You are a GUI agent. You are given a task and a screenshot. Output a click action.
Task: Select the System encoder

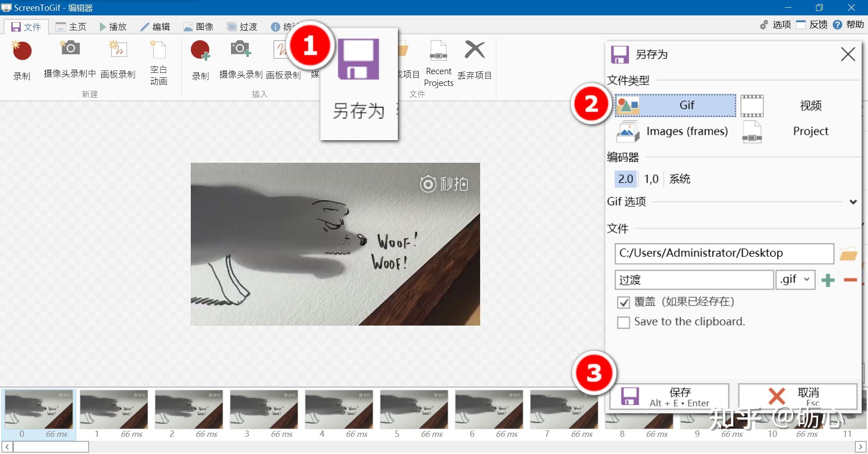pos(679,179)
